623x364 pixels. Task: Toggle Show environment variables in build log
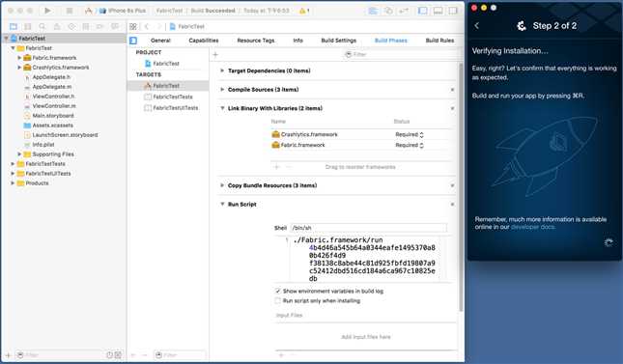[278, 292]
